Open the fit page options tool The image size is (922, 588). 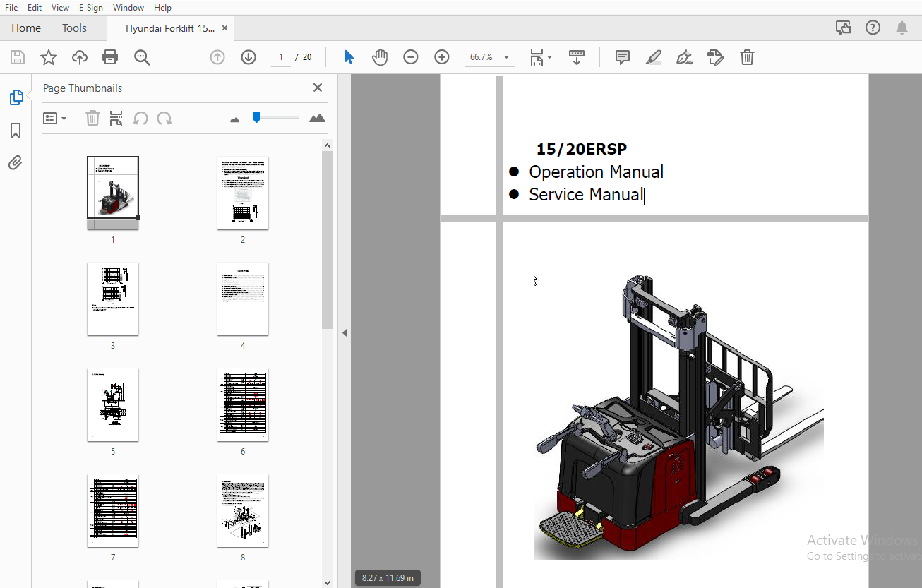[541, 57]
